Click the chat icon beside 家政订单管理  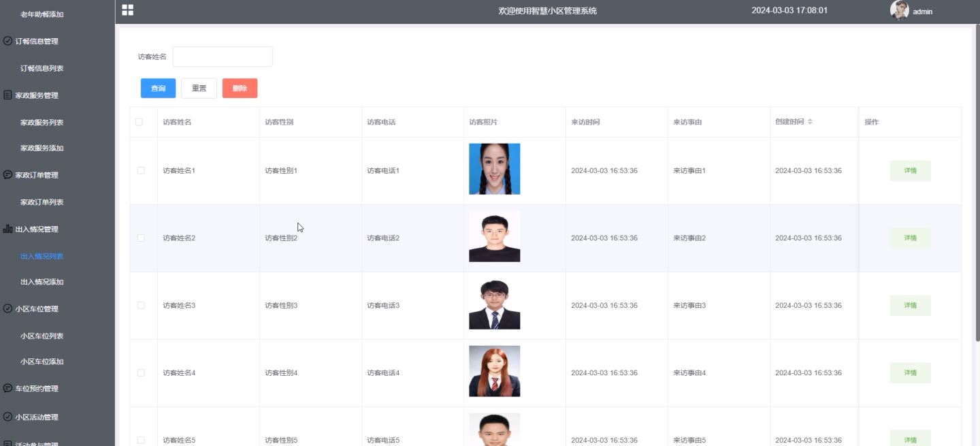click(x=7, y=175)
